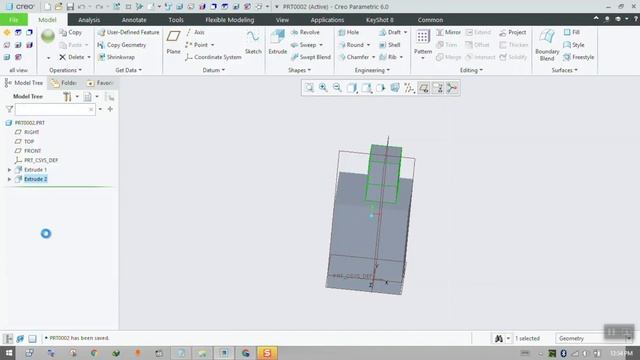
Task: Expand Extrude 2 in model tree
Action: click(9, 179)
